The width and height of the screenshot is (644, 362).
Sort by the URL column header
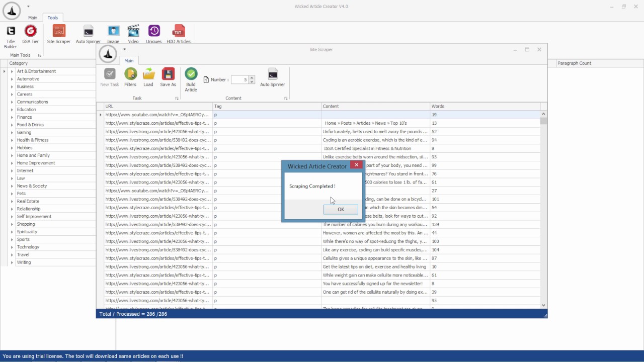pos(158,106)
